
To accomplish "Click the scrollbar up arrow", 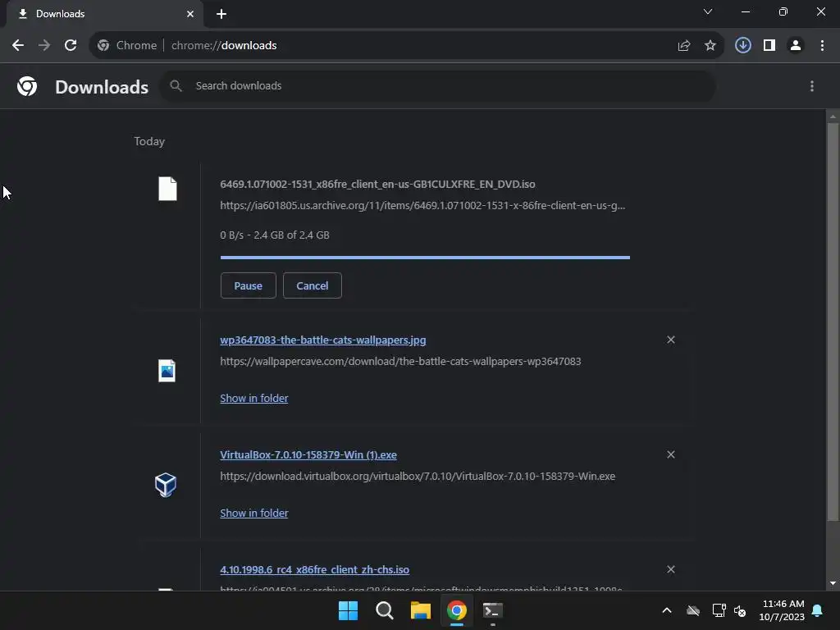I will pos(833,116).
